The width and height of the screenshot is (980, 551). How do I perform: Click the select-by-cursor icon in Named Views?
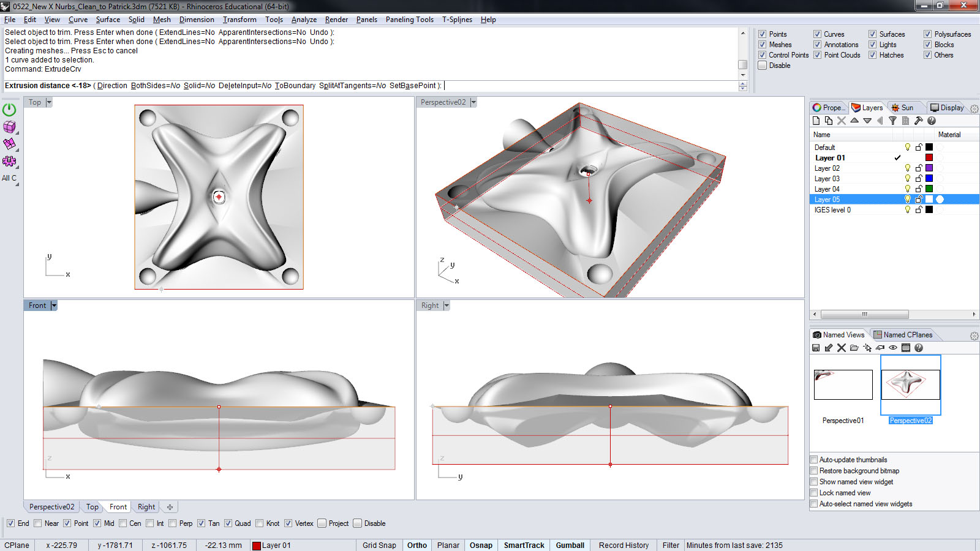click(x=867, y=348)
